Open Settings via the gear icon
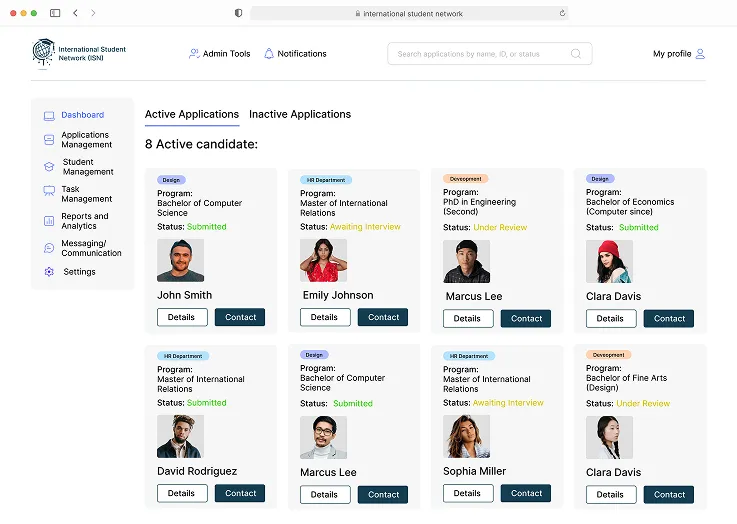Image resolution: width=737 pixels, height=524 pixels. pos(49,272)
